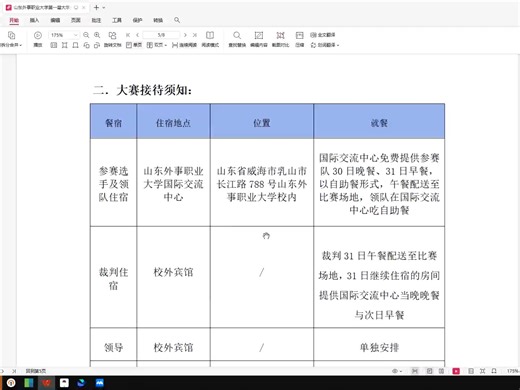The image size is (520, 390).
Task: Click the 校外宾馆 cell in the 领导 row
Action: pyautogui.click(x=173, y=344)
